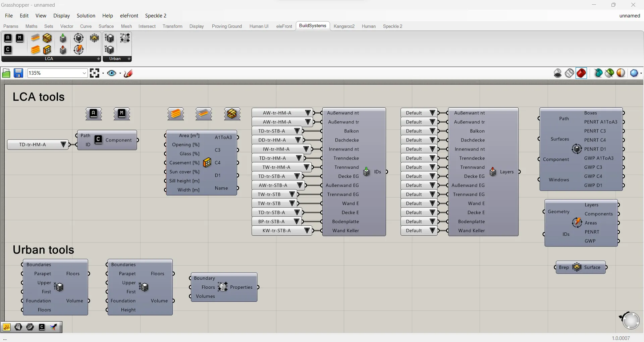Image resolution: width=644 pixels, height=342 pixels.
Task: Click the green Open File folder icon
Action: point(6,73)
